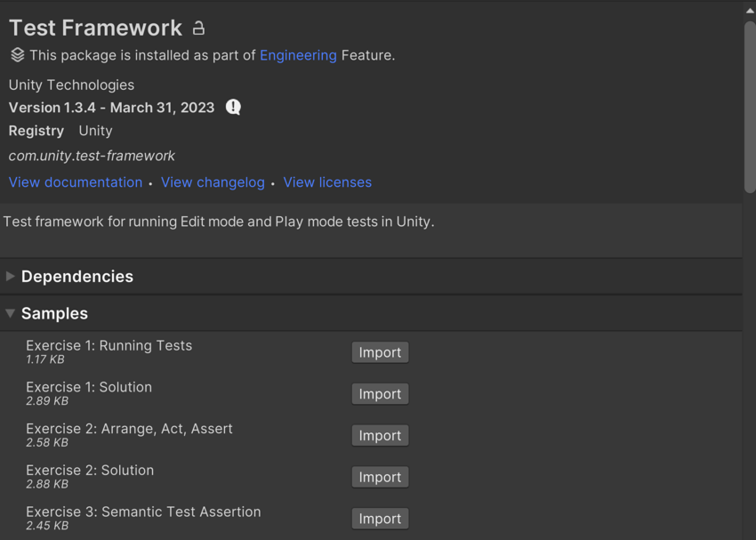Click the Registry Unity label
The image size is (756, 540).
click(x=62, y=131)
